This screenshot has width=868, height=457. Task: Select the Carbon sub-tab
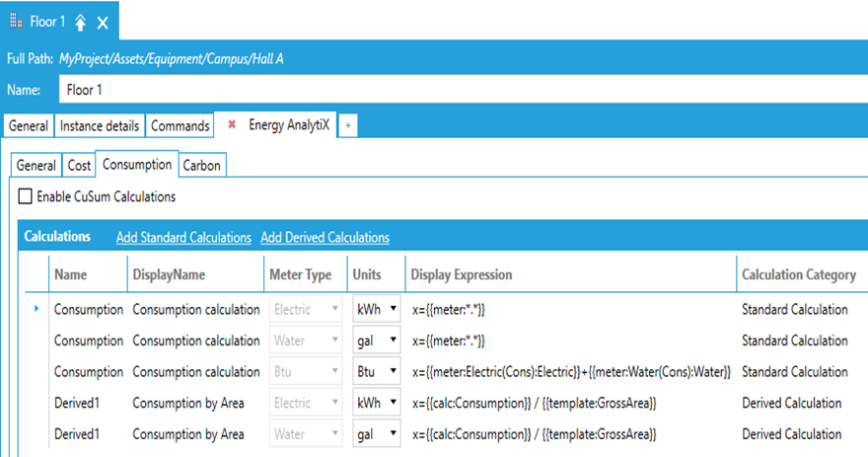(202, 166)
